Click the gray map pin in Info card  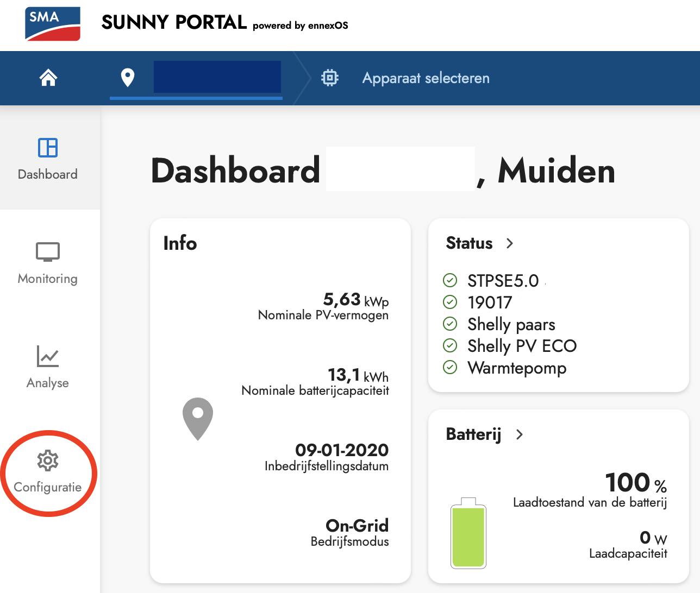(198, 419)
